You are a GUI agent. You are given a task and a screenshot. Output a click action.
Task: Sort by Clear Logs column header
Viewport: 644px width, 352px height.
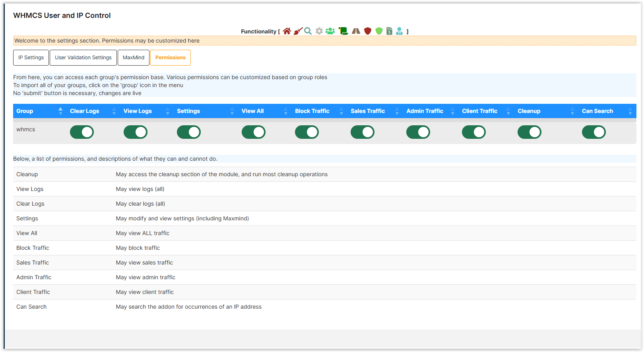click(93, 111)
